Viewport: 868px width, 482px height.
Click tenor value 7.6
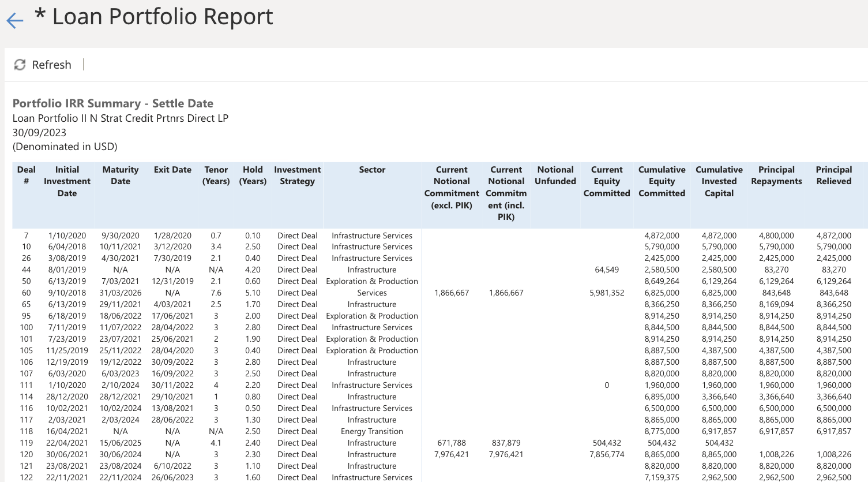click(216, 293)
